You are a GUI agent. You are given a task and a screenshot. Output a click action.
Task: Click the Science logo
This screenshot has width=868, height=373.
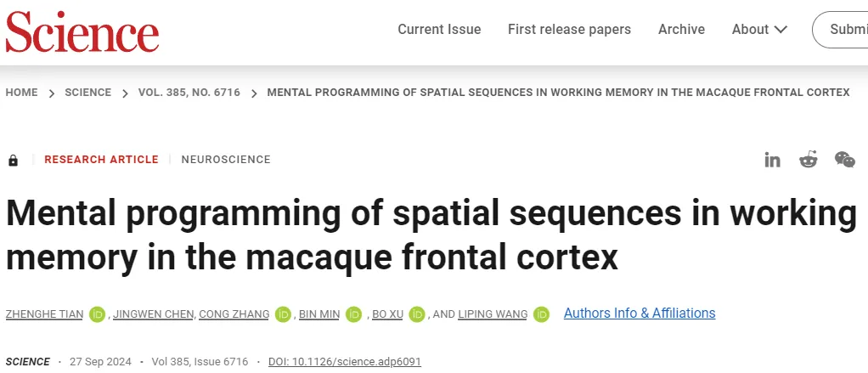82,31
